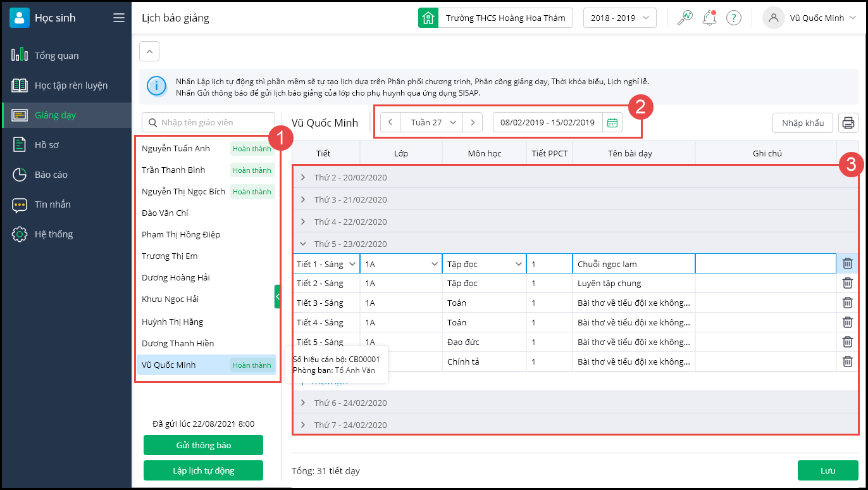
Task: Open the notifications bell icon
Action: click(x=709, y=18)
